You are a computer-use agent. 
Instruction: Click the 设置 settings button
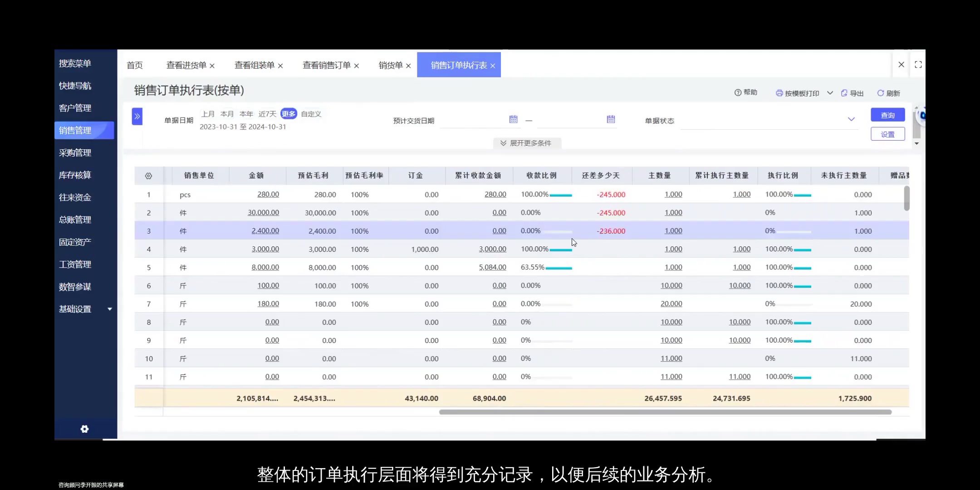[887, 134]
